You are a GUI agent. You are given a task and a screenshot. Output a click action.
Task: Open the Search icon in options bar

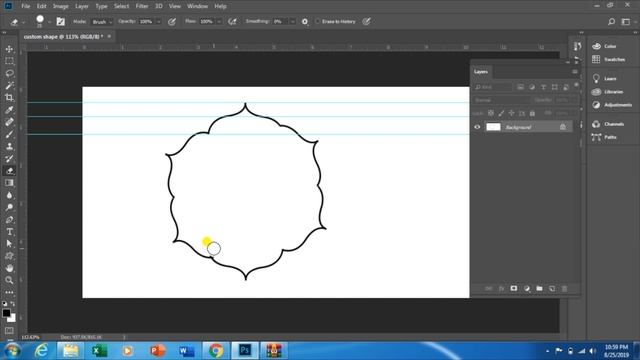(611, 22)
